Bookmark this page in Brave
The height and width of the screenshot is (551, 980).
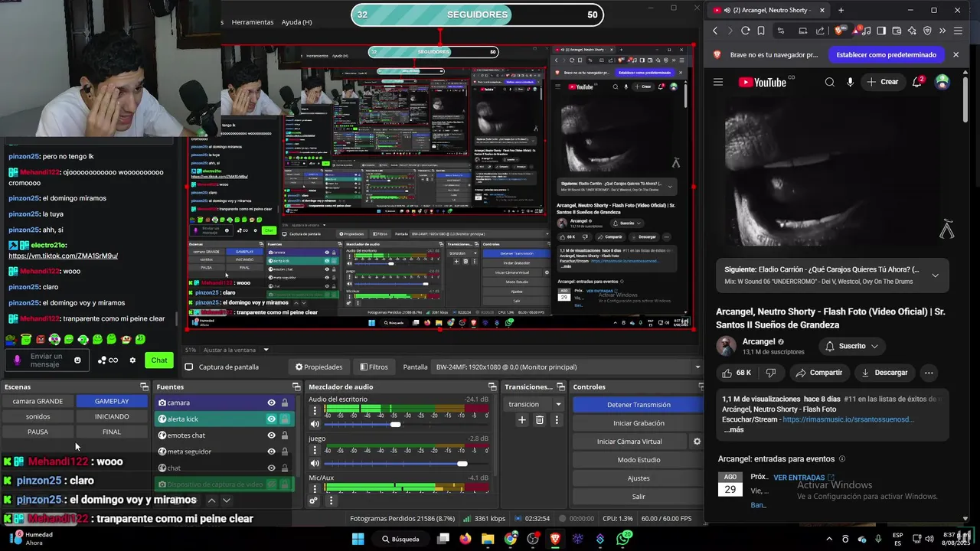tap(761, 31)
